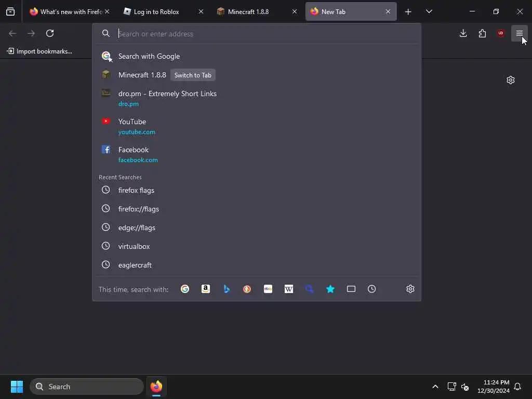Open the network status tray icon
The width and height of the screenshot is (532, 399).
pyautogui.click(x=451, y=387)
